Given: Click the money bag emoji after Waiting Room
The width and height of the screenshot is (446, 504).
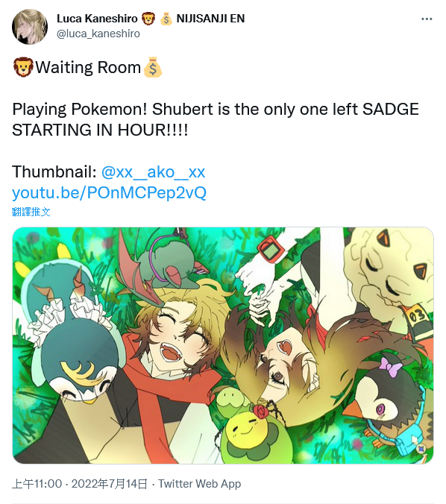Looking at the screenshot, I should point(153,67).
